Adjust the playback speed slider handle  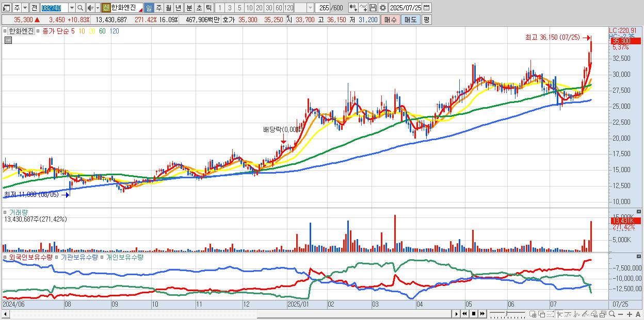click(507, 314)
